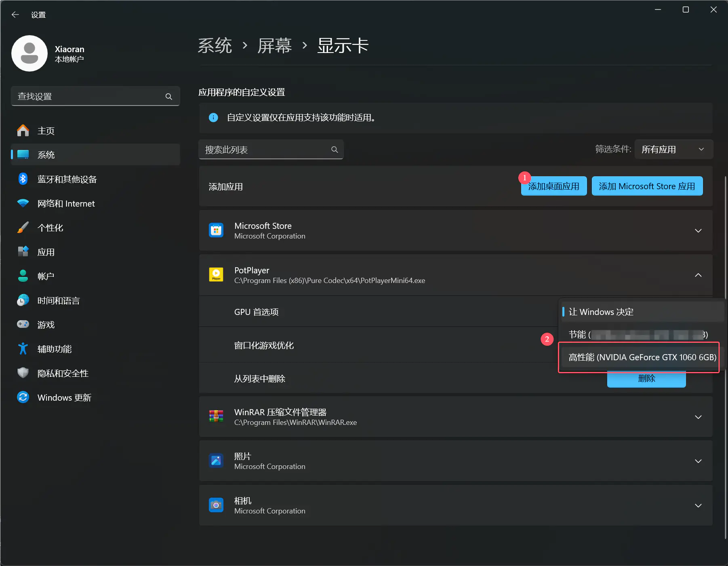Go to Windows 更新 in sidebar
The height and width of the screenshot is (566, 728).
pos(64,398)
